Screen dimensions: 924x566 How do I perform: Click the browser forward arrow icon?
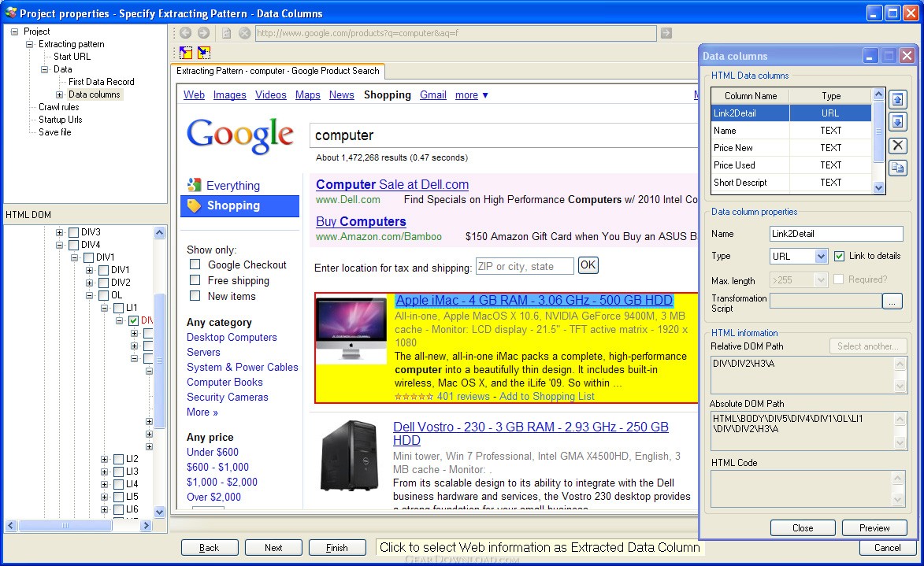click(x=204, y=33)
